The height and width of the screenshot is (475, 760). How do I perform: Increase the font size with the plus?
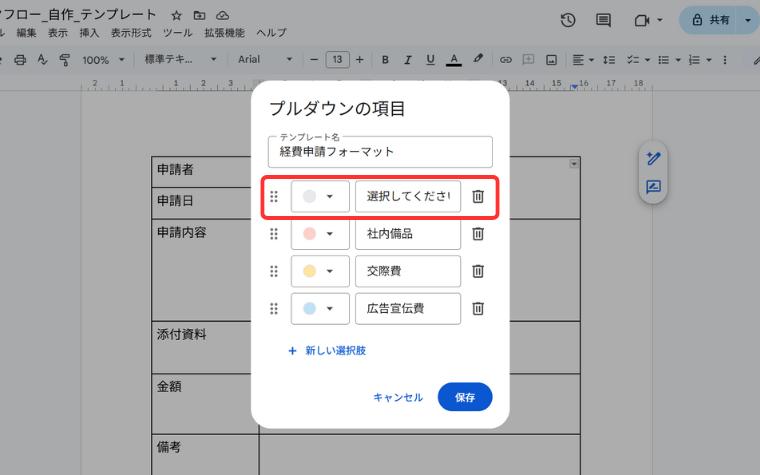tap(360, 60)
